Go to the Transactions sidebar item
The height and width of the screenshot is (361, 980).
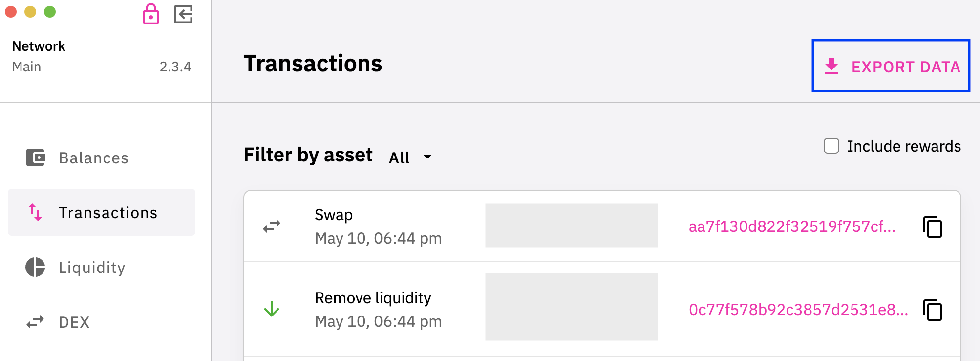[x=102, y=212]
